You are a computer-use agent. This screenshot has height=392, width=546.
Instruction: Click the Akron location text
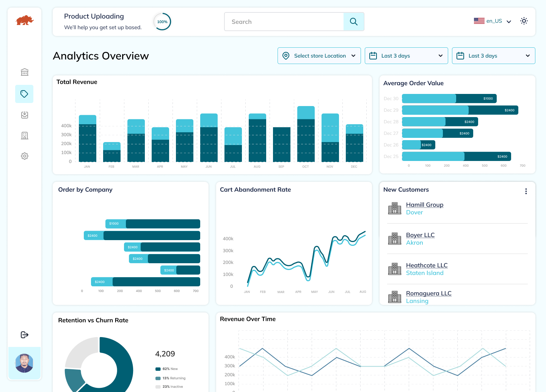coord(414,243)
